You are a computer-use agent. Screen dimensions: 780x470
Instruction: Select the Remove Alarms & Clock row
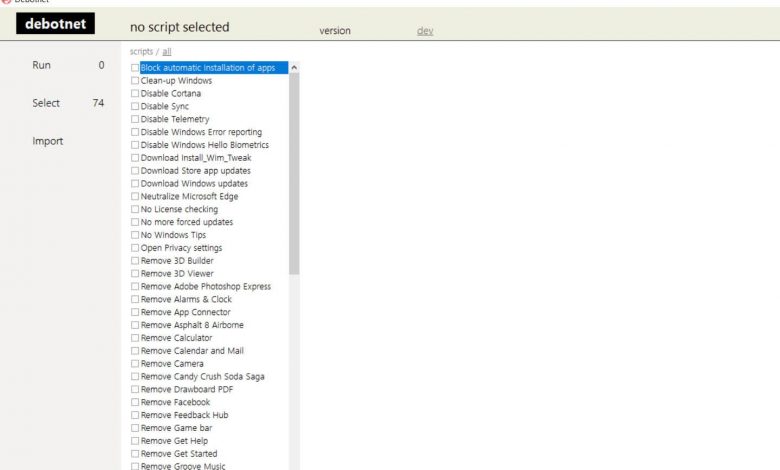[186, 299]
